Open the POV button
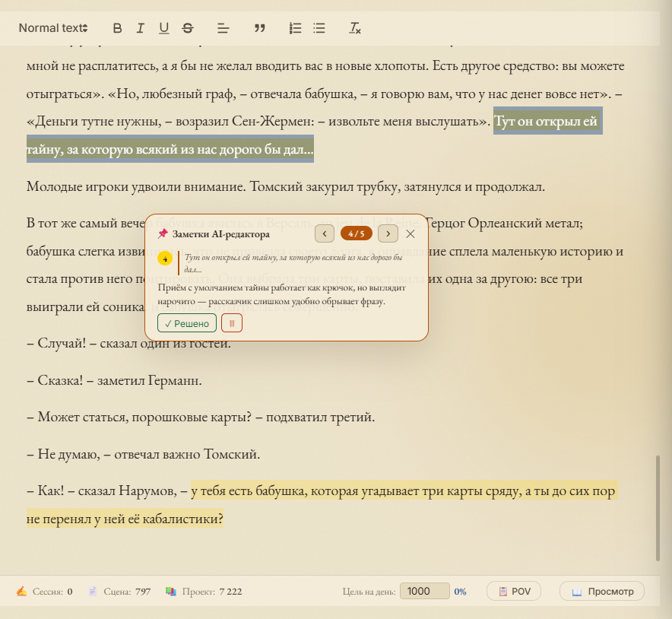The height and width of the screenshot is (619, 672). point(514,591)
